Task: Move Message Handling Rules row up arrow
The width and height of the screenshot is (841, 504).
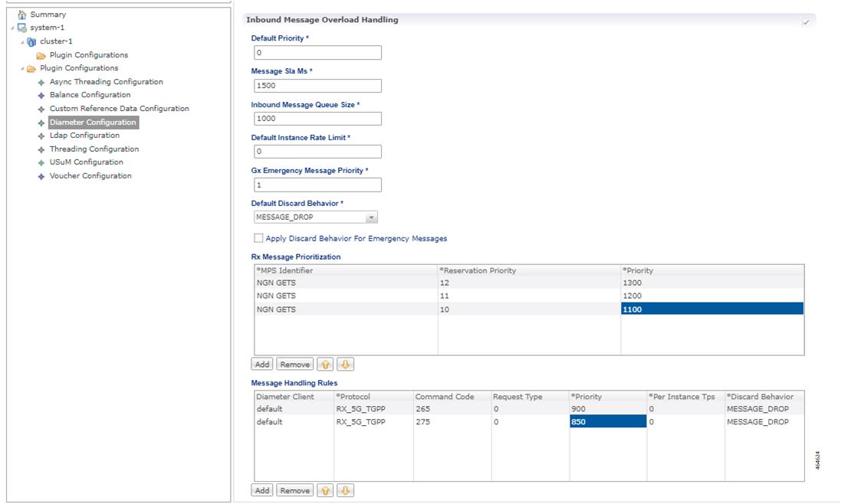Action: [325, 491]
